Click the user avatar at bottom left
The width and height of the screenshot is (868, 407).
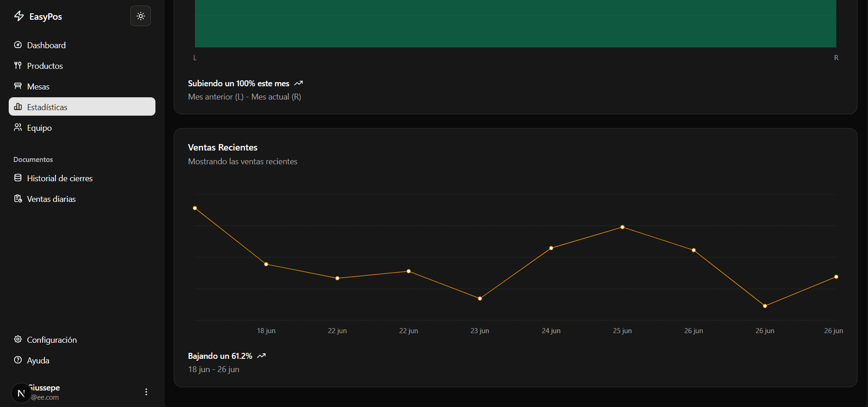pyautogui.click(x=21, y=393)
